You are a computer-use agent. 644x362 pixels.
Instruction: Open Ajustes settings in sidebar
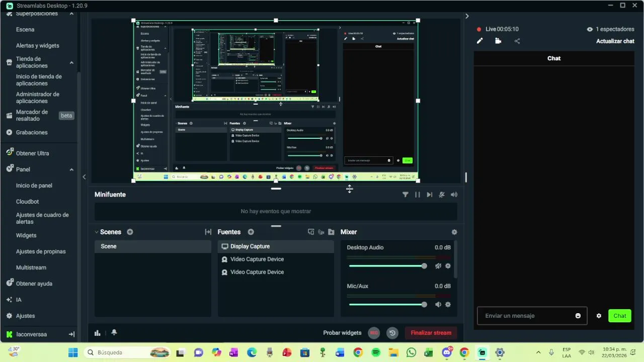point(25,316)
